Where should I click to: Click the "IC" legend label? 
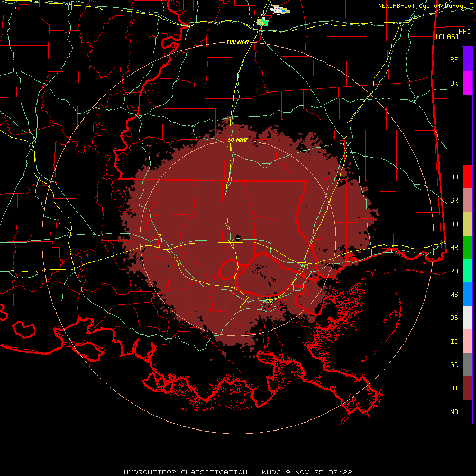[x=454, y=342]
